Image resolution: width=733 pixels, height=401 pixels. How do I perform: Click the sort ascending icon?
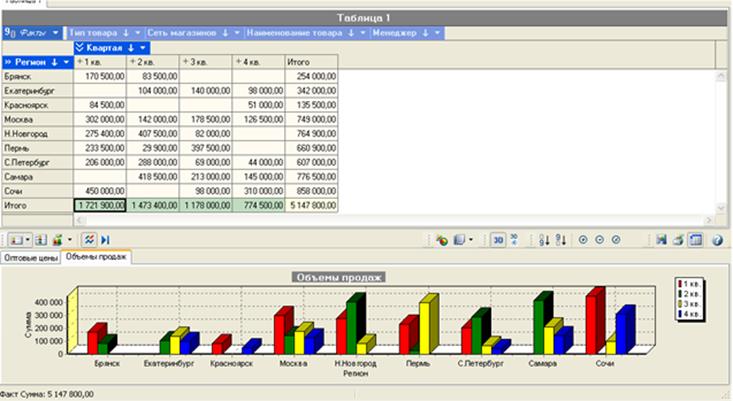(x=543, y=240)
